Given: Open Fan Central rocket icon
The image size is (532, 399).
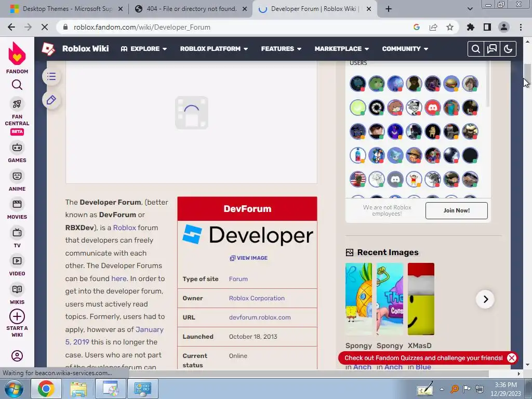Looking at the screenshot, I should tap(17, 104).
